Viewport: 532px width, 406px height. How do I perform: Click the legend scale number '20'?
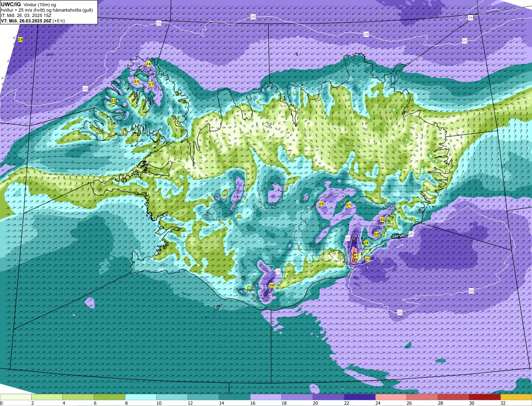(315, 403)
